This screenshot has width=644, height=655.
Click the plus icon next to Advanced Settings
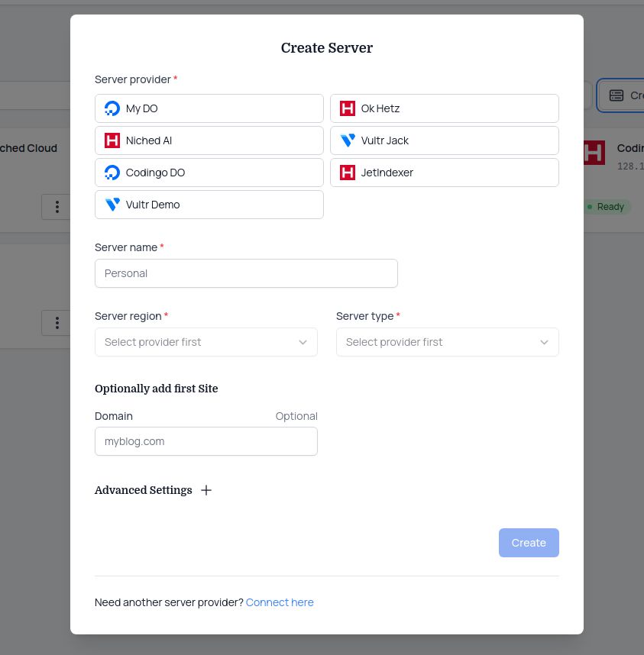(x=206, y=490)
